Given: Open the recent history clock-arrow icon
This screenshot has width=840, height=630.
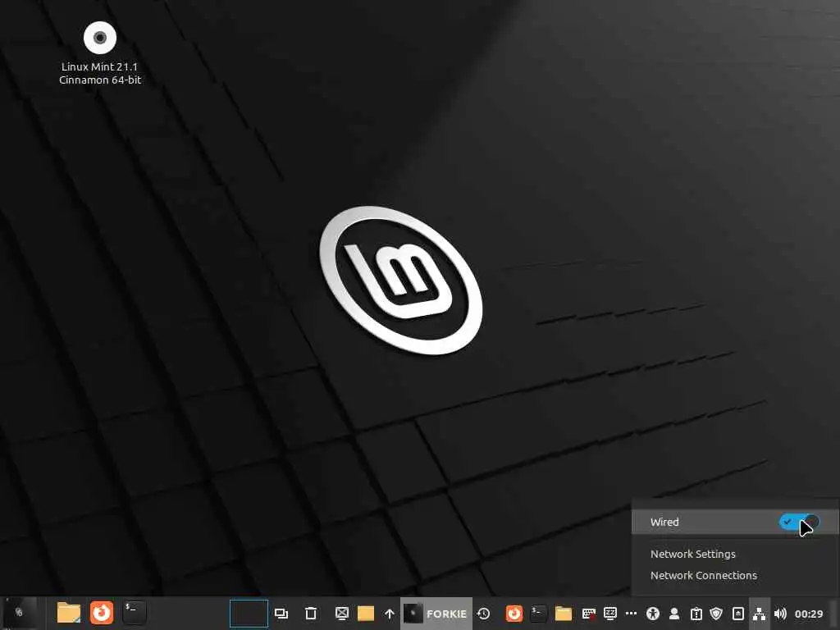Looking at the screenshot, I should coord(484,614).
